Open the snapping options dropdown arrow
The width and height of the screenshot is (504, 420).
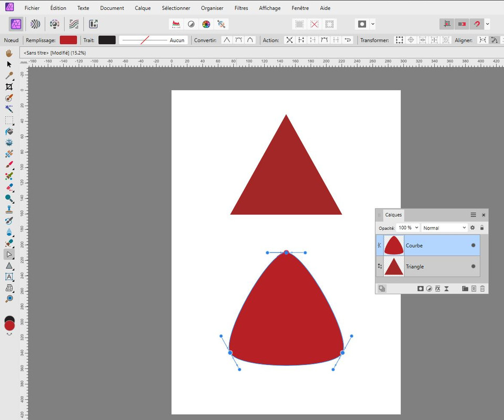tap(488, 24)
